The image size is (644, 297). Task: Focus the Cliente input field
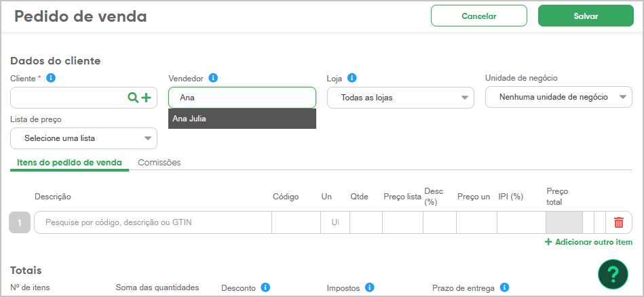click(x=83, y=98)
